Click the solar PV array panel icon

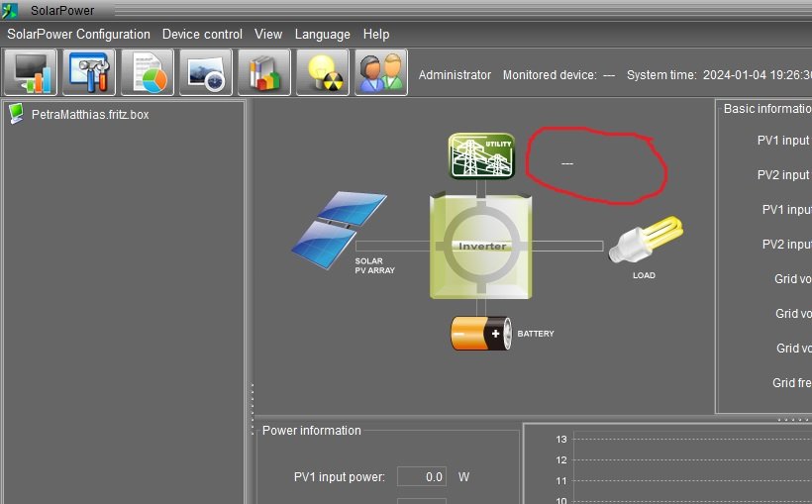[x=325, y=226]
